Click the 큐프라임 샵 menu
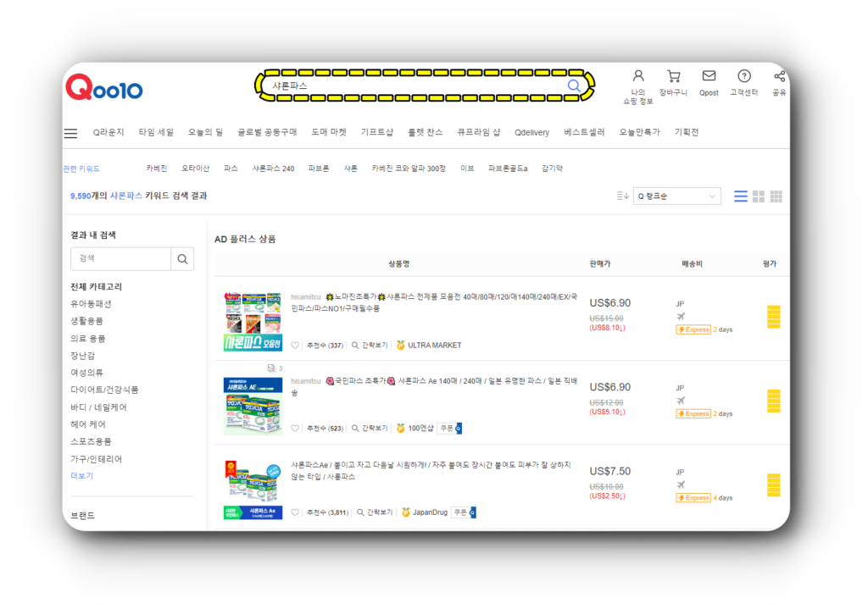This screenshot has height=609, width=868. [479, 132]
